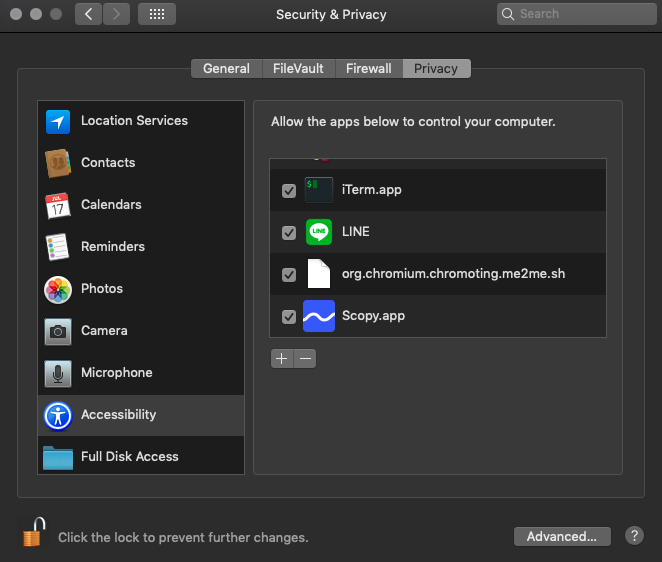Pick the Reminders list icon

click(x=57, y=247)
